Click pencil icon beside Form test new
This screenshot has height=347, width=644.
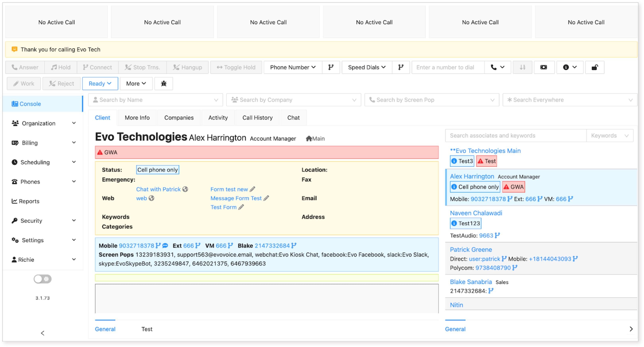[x=252, y=189]
